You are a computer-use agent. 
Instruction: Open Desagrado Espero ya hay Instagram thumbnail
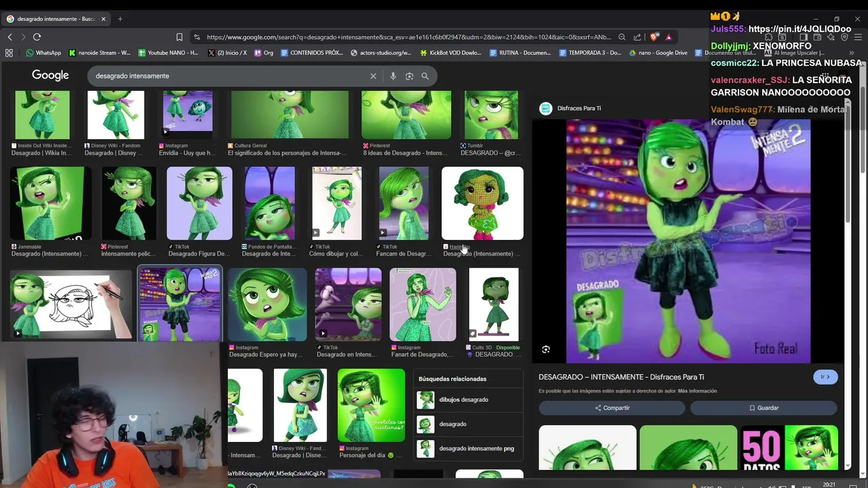[267, 304]
